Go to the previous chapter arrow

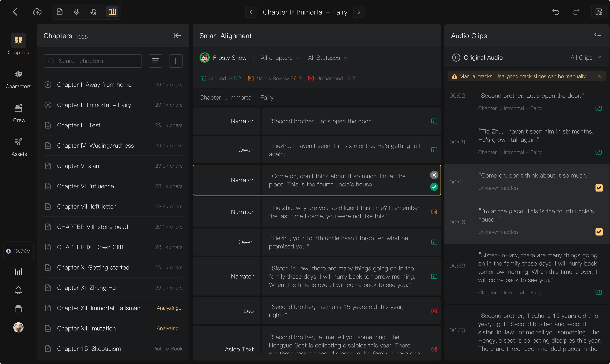[x=251, y=12]
